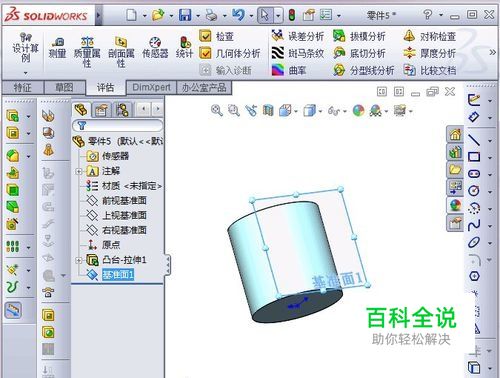Image resolution: width=500 pixels, height=378 pixels.
Task: Click the 基准面1 label in the viewport
Action: click(x=337, y=281)
